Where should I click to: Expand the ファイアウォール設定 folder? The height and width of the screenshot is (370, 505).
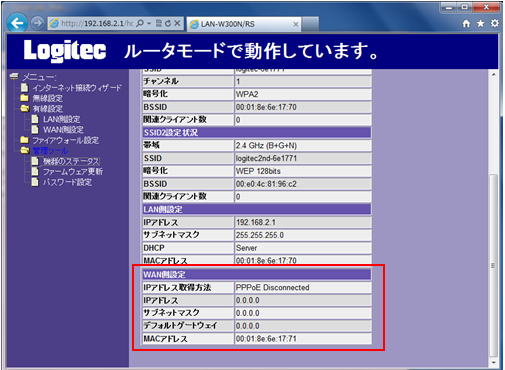pos(60,140)
